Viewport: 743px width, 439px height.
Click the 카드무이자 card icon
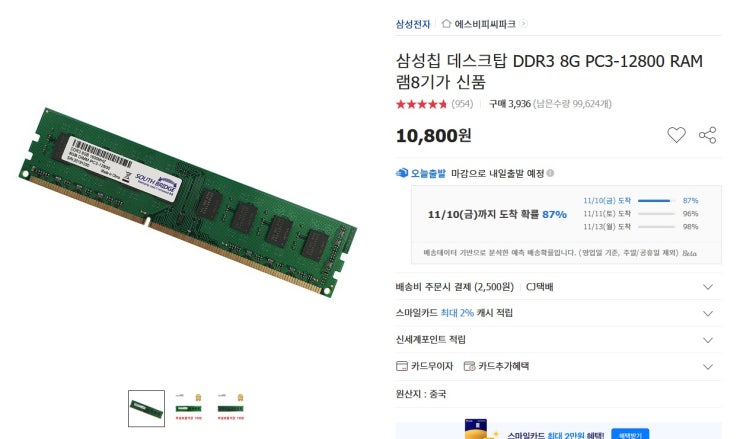pyautogui.click(x=401, y=366)
